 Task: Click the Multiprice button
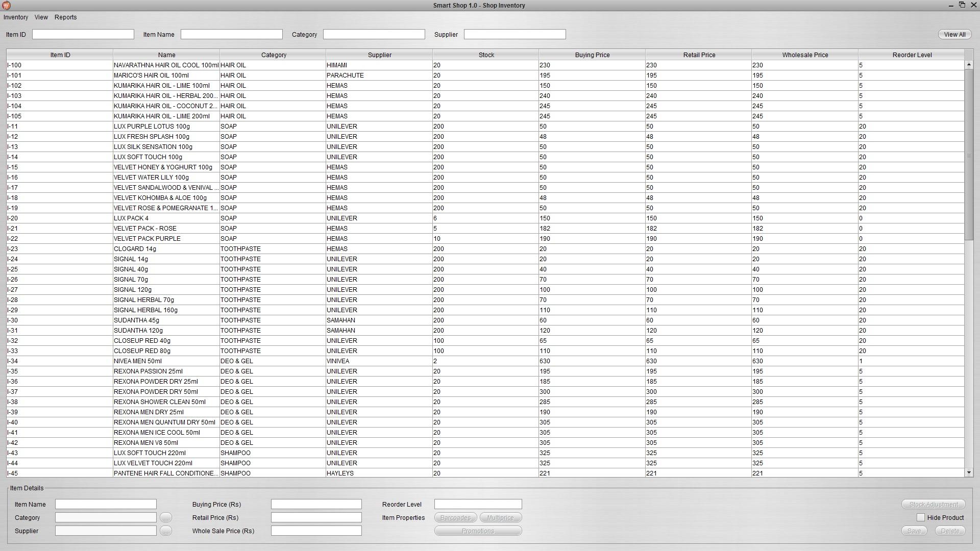(x=501, y=518)
